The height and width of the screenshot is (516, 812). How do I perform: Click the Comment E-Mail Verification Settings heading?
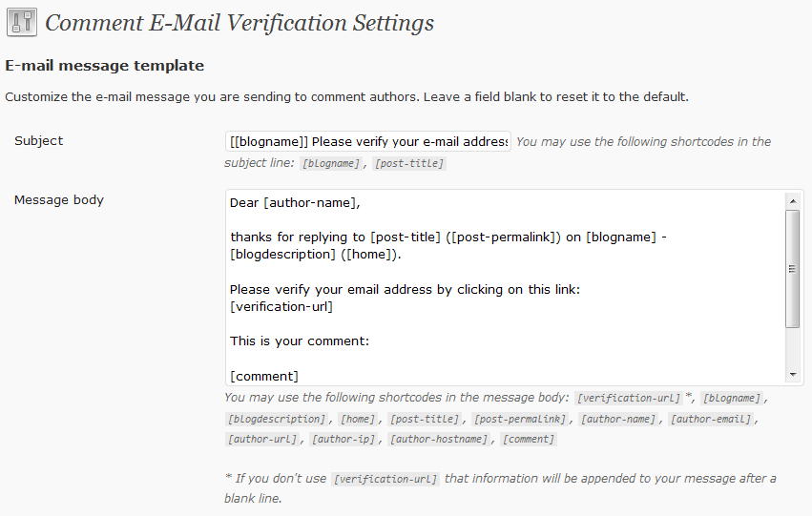(x=239, y=23)
